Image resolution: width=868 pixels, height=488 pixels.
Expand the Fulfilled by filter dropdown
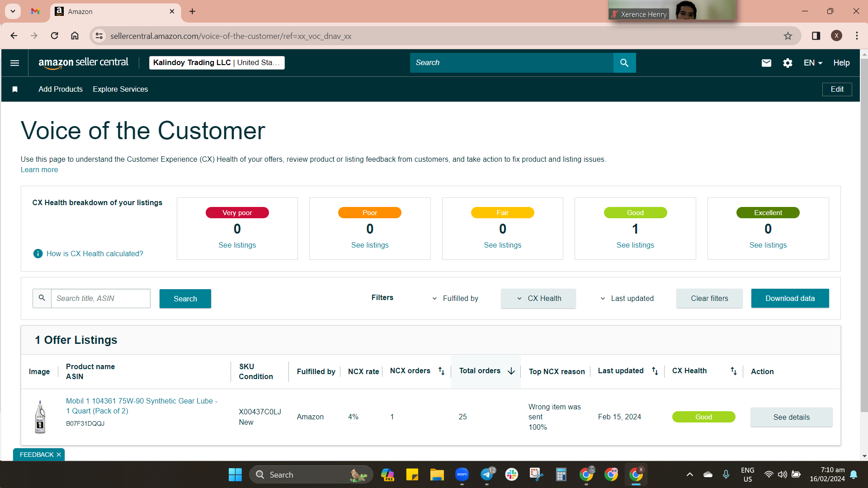(x=455, y=299)
